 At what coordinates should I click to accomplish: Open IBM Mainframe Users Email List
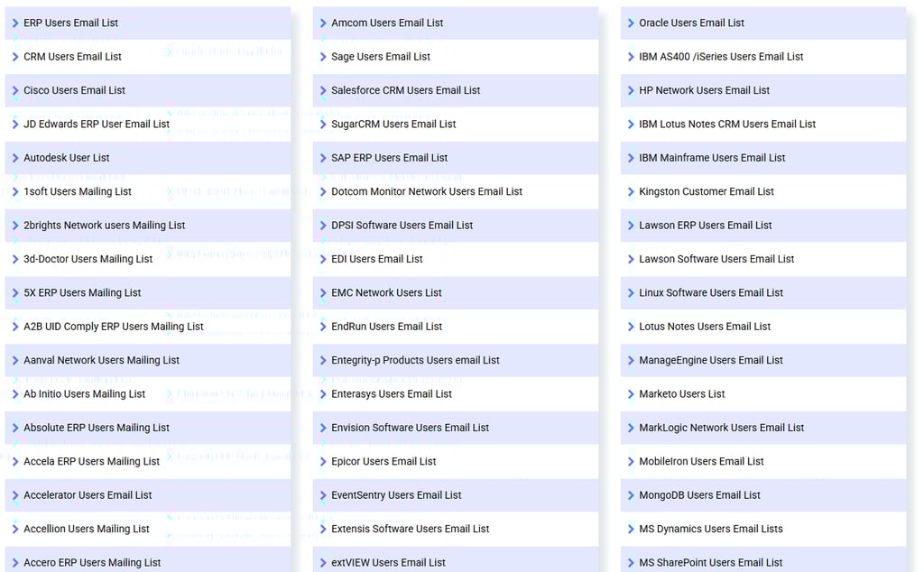pyautogui.click(x=713, y=158)
